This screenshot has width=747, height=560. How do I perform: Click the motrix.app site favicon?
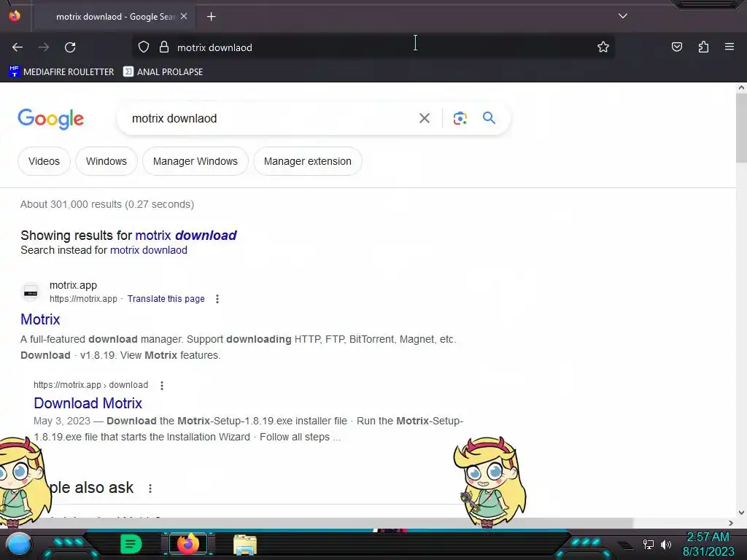(x=31, y=292)
